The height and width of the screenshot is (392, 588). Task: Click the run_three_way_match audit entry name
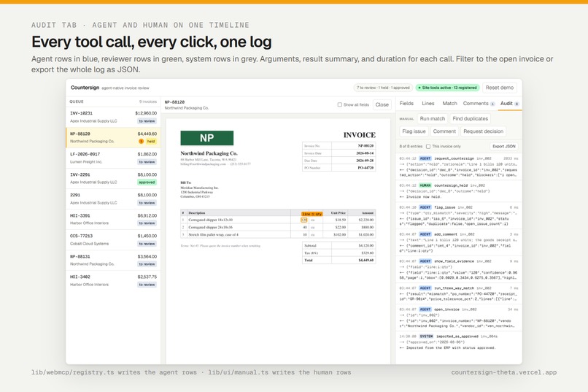point(454,288)
